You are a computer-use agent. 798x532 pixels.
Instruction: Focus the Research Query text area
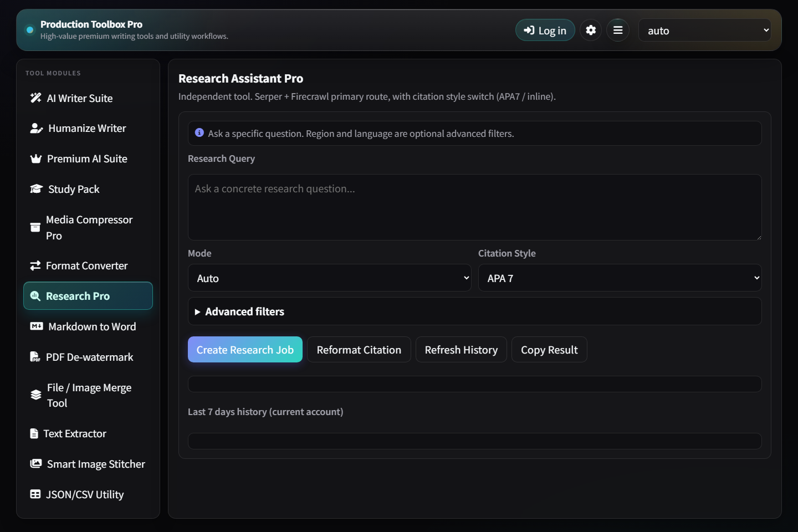click(474, 207)
